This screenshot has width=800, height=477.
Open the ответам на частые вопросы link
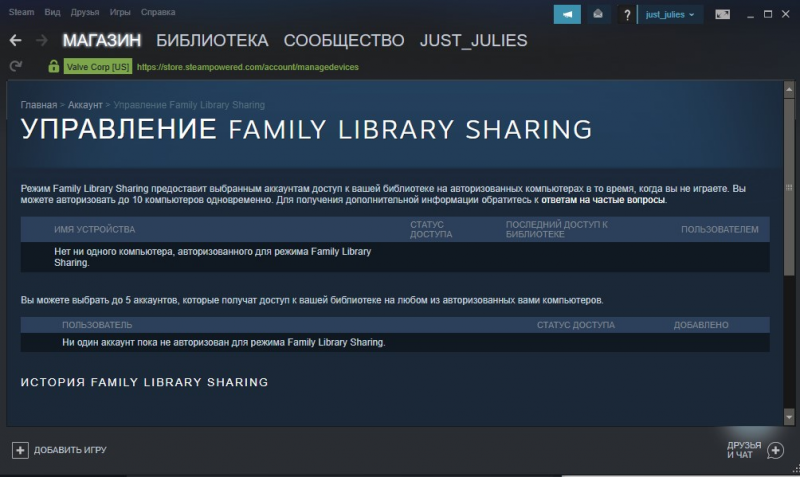[x=603, y=199]
